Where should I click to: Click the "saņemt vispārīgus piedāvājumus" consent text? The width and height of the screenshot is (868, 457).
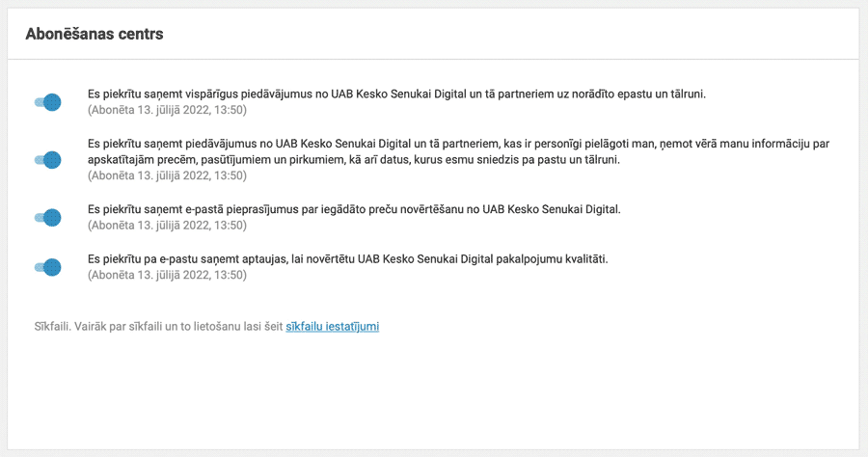(x=396, y=94)
